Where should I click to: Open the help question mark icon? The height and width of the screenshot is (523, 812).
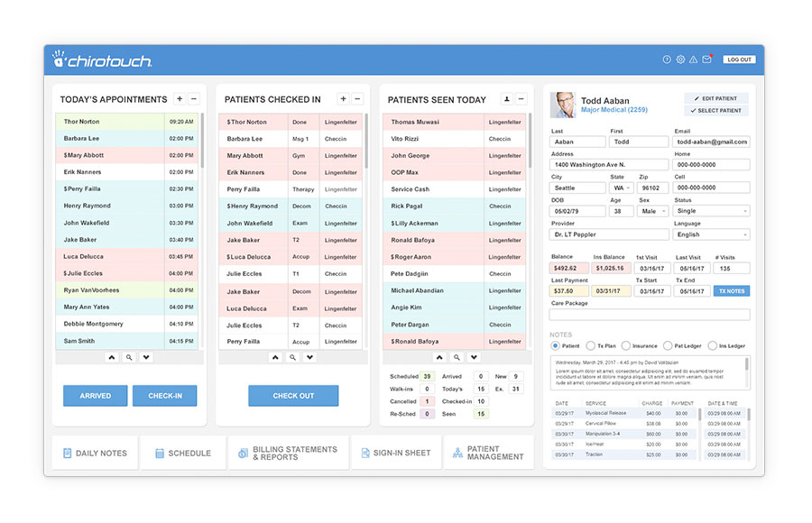click(667, 60)
